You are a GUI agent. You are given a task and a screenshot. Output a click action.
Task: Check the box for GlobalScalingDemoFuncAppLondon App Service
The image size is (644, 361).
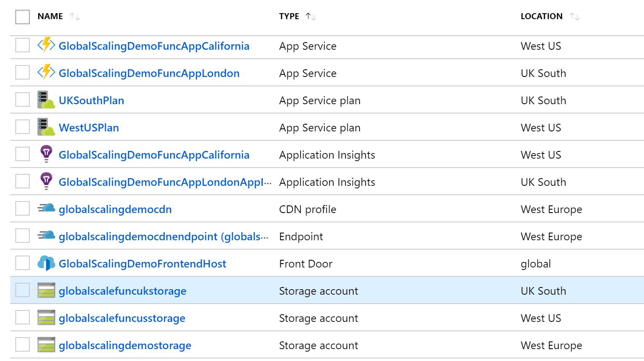coord(23,72)
